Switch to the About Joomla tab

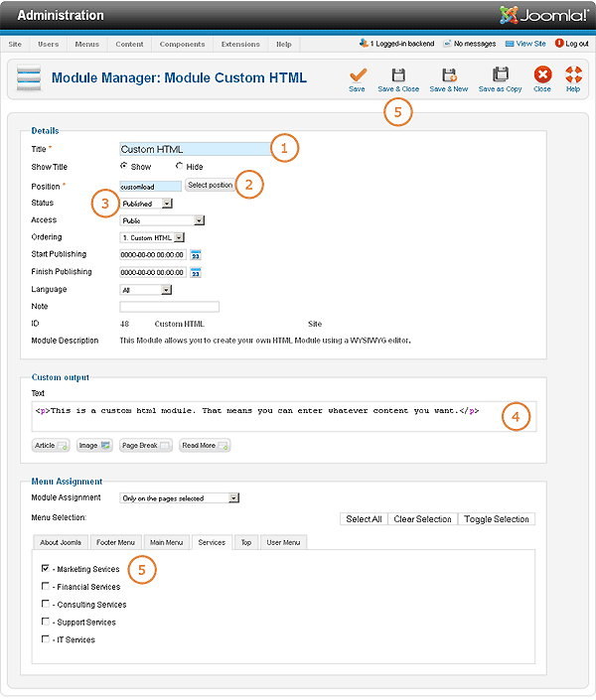pos(61,542)
